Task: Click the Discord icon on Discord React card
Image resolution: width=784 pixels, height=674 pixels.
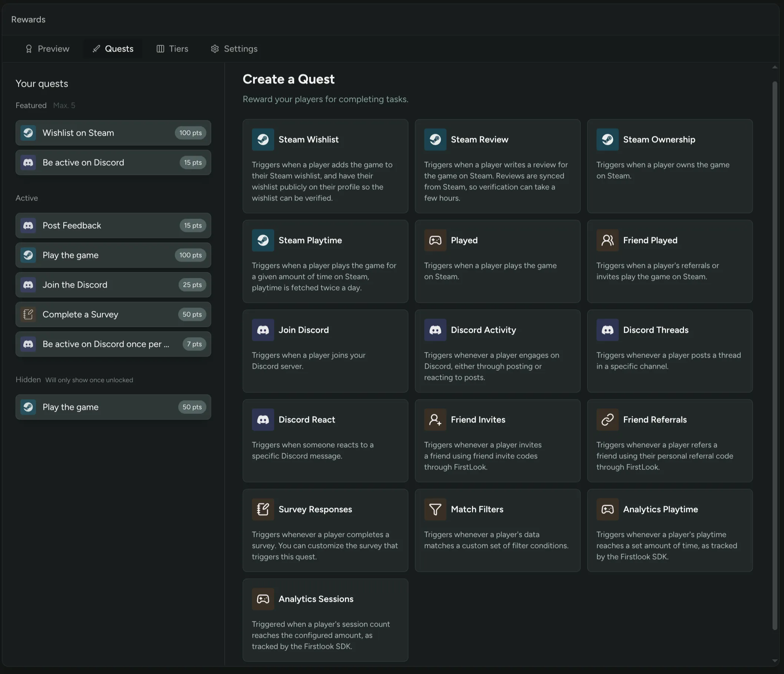Action: [263, 420]
